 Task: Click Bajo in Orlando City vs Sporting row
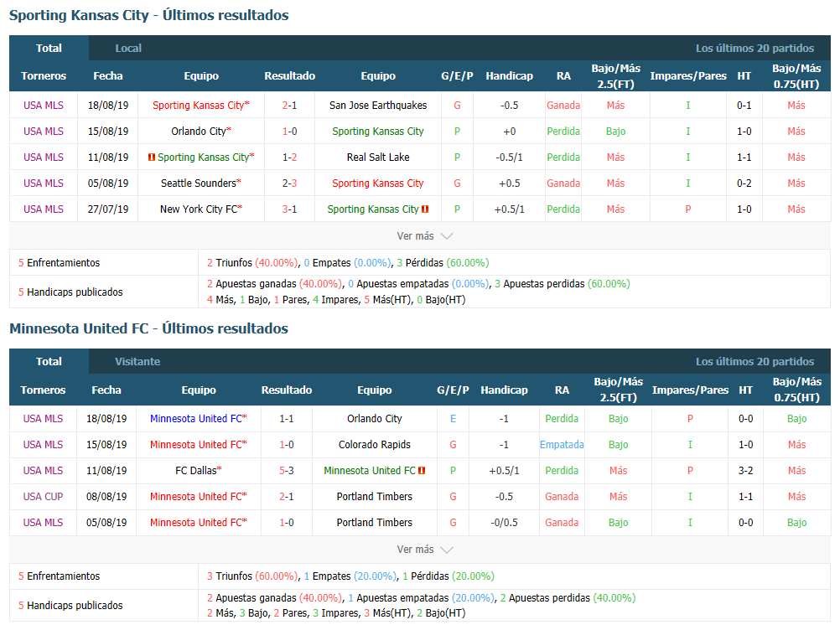coord(615,132)
